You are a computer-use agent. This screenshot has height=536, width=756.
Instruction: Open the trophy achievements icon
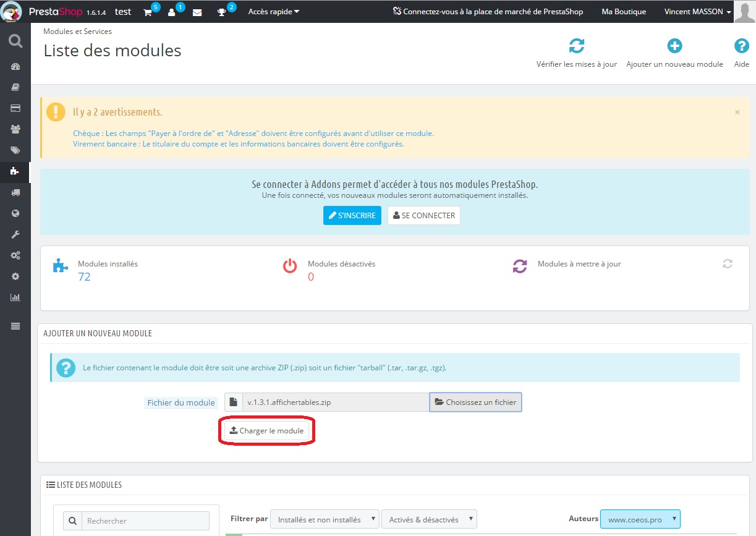click(222, 12)
